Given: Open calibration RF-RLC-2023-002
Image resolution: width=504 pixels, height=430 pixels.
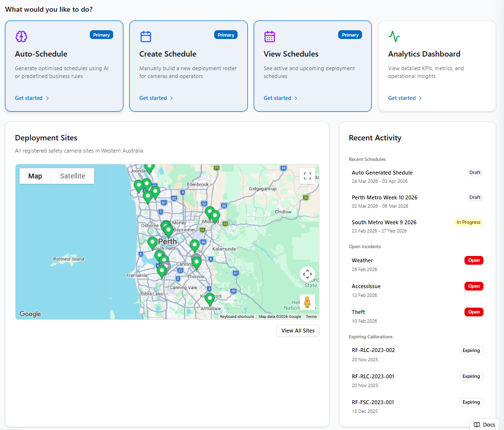Looking at the screenshot, I should coord(417,354).
